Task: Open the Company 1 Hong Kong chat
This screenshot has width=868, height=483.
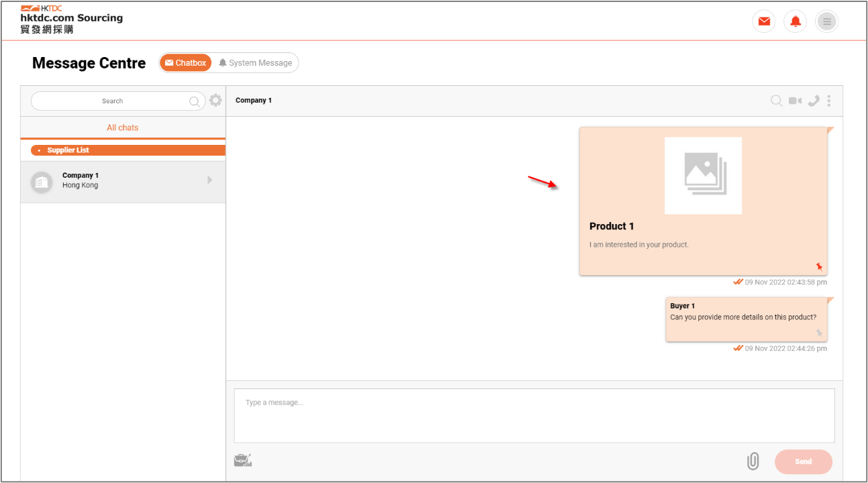Action: coord(123,181)
